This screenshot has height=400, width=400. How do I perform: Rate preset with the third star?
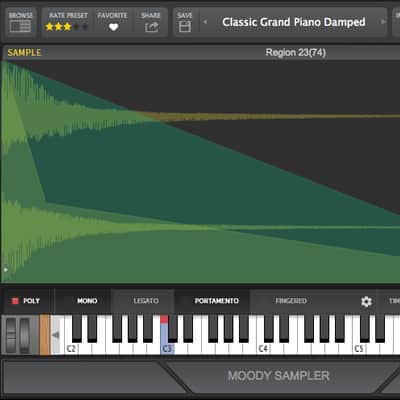[67, 27]
